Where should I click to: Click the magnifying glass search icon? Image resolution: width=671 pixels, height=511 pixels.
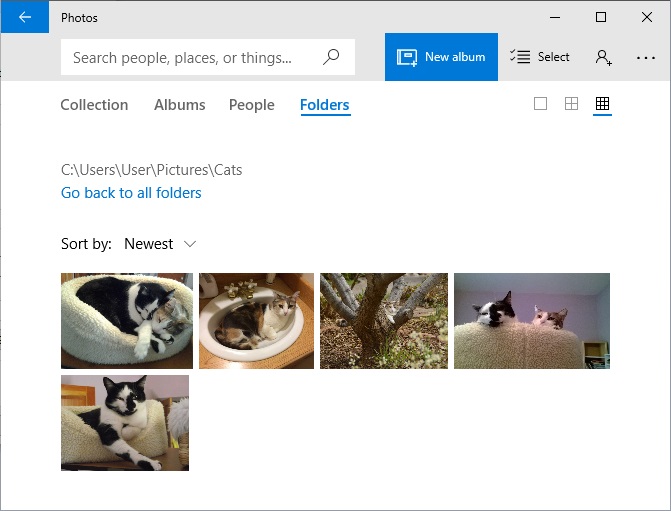pos(331,57)
